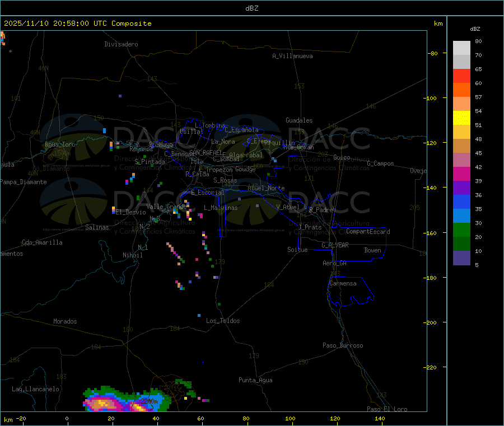Click the 0 km x-axis tick label
This screenshot has height=426, width=504.
pos(67,418)
